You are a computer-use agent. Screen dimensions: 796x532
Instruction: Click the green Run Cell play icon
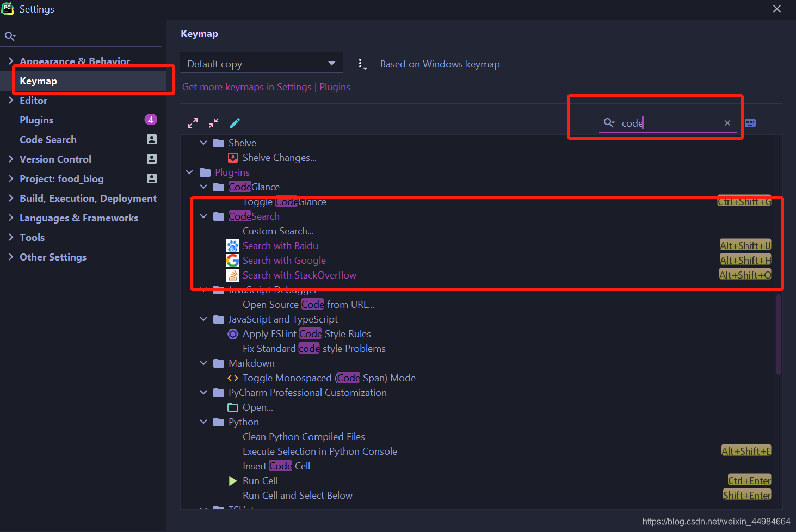tap(233, 481)
